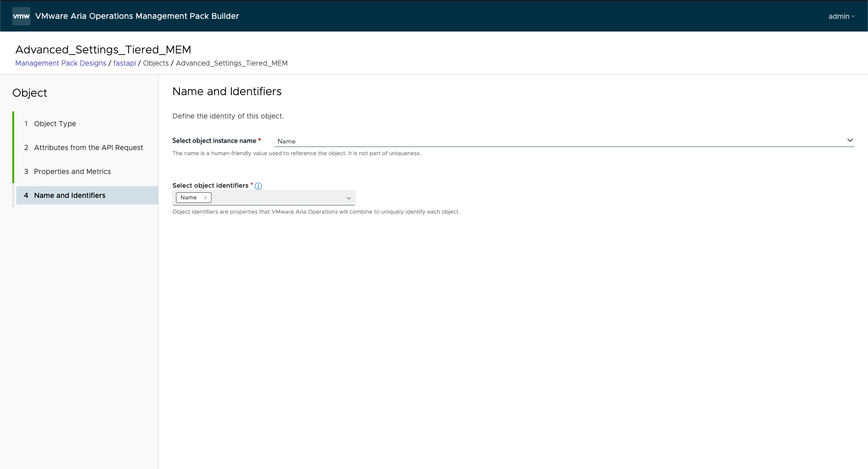Expand the object identifiers dropdown arrow
Screen dimensions: 868x469
tap(349, 198)
